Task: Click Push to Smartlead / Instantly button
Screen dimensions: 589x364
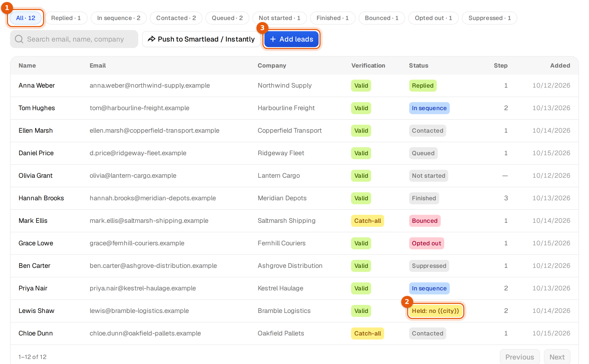Action: click(x=201, y=39)
